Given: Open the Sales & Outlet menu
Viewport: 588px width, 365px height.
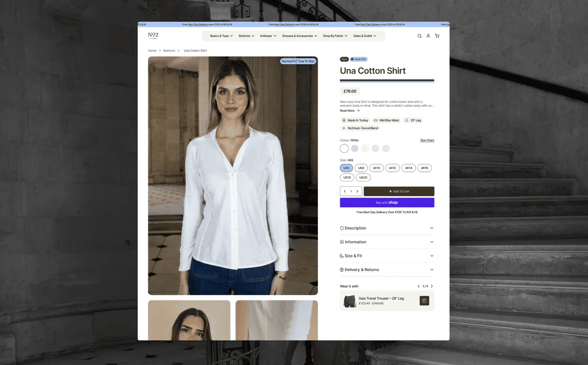Looking at the screenshot, I should [x=365, y=36].
